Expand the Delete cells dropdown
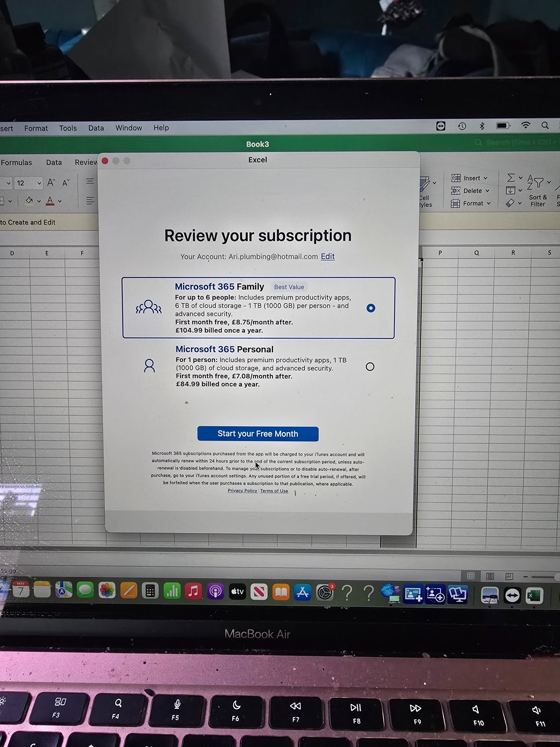The height and width of the screenshot is (747, 560). pos(487,191)
